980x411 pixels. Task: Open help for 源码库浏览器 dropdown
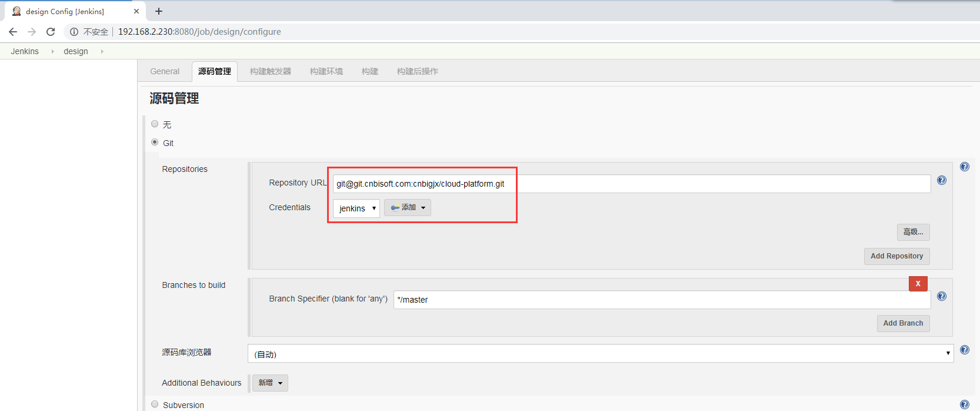(x=965, y=350)
